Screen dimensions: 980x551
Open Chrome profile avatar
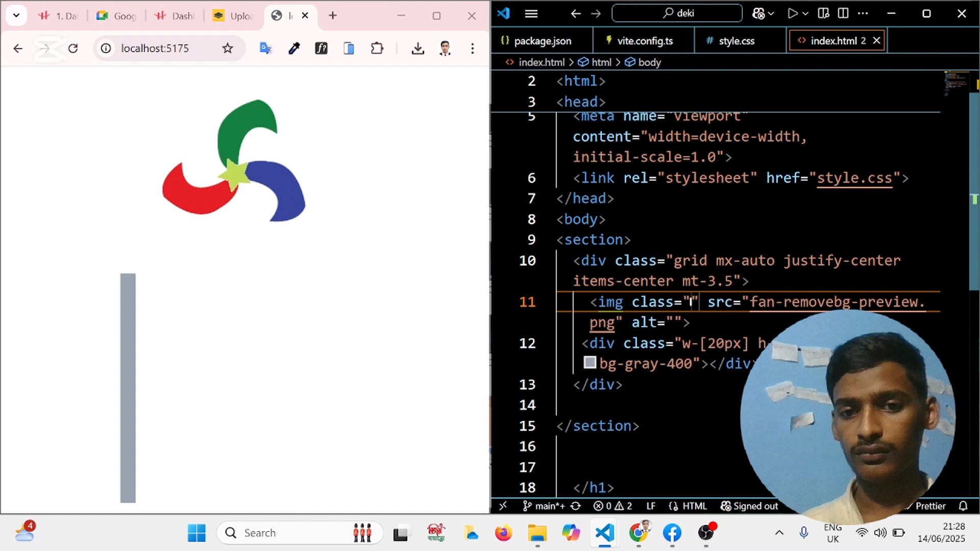(x=445, y=48)
